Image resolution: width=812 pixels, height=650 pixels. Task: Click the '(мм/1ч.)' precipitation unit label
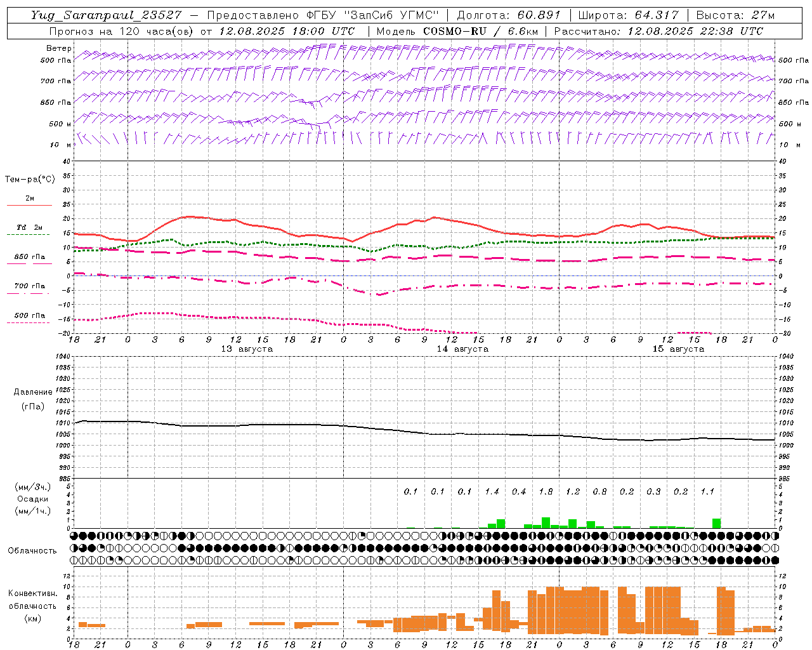[33, 511]
